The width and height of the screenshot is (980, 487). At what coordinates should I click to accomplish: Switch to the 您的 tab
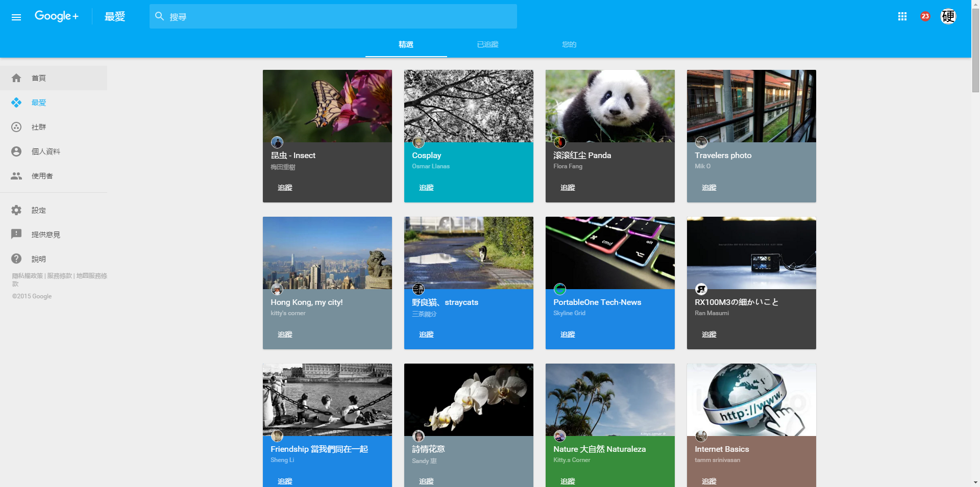tap(569, 44)
